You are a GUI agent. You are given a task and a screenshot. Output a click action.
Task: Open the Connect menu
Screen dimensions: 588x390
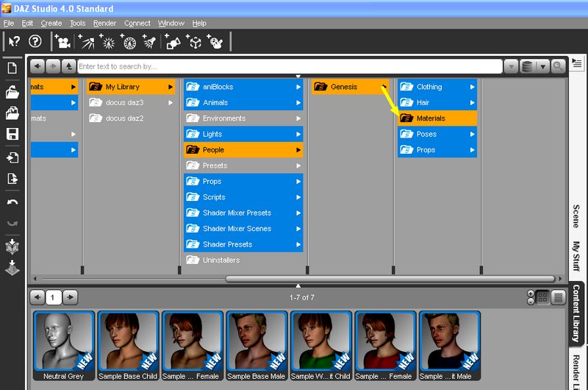click(x=137, y=24)
